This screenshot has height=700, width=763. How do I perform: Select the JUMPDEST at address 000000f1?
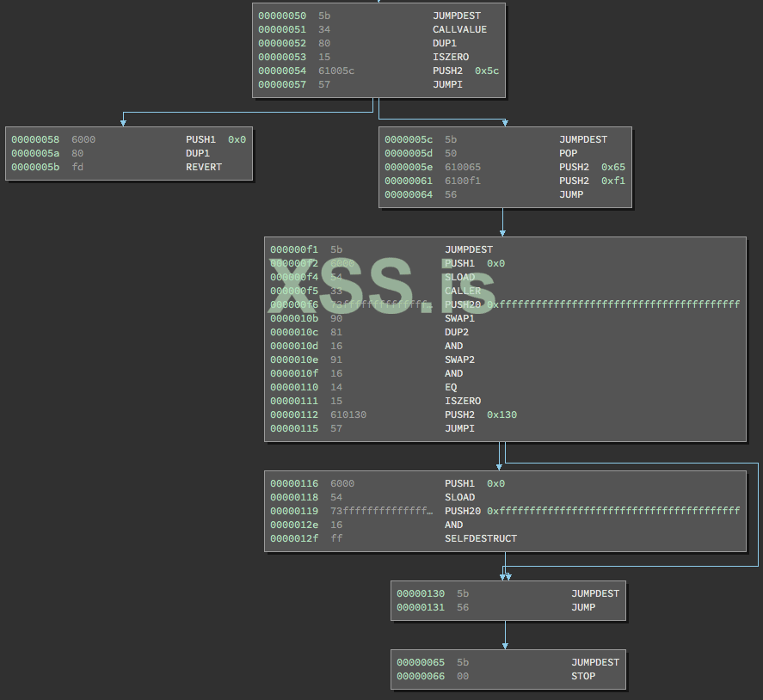[x=469, y=249]
